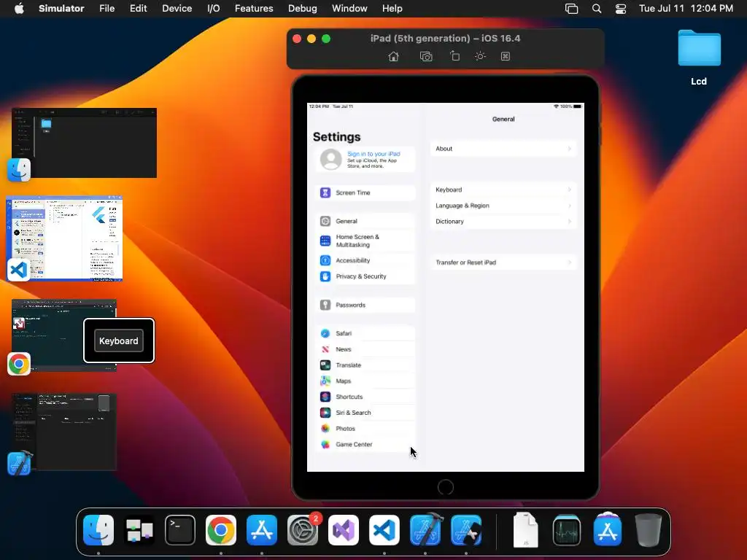Open the News settings icon
Viewport: 747px width, 560px height.
pos(325,349)
